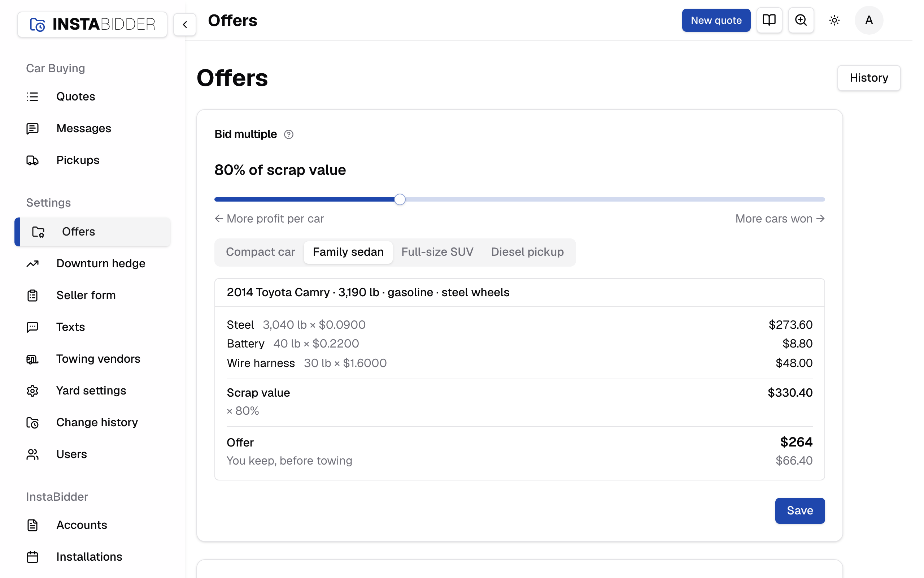Click the You keep amount $66.40
This screenshot has height=578, width=924.
(x=794, y=460)
